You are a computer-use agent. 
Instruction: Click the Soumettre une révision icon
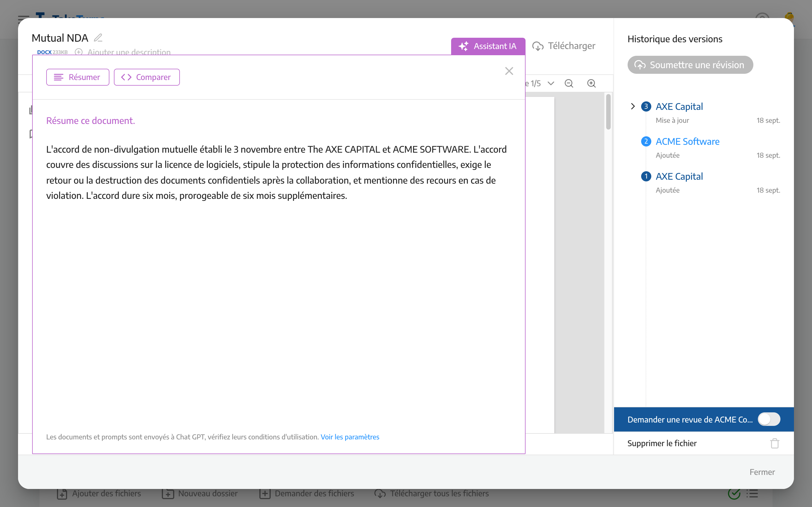click(x=639, y=65)
